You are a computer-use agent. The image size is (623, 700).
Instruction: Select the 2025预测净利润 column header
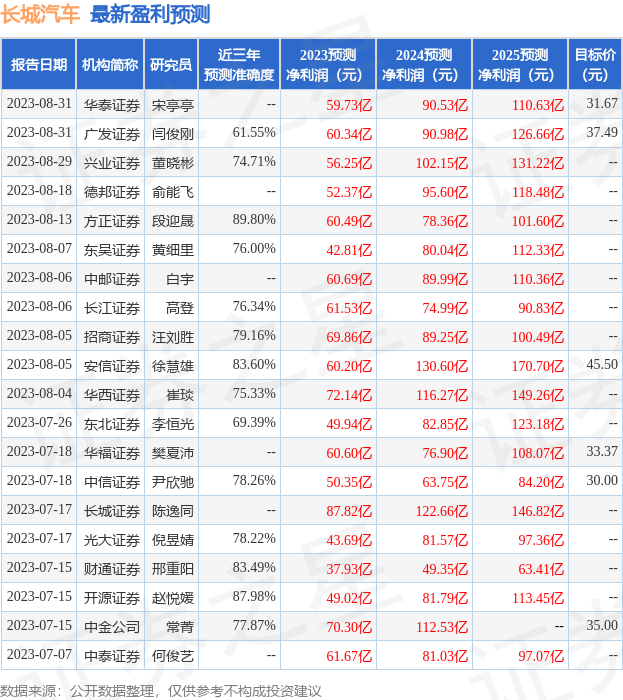coord(520,64)
